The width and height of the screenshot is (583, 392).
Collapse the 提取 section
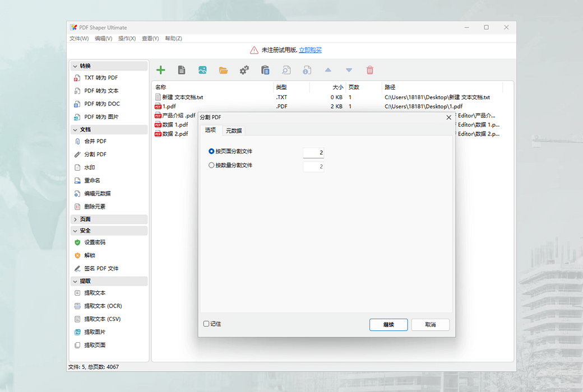point(82,281)
